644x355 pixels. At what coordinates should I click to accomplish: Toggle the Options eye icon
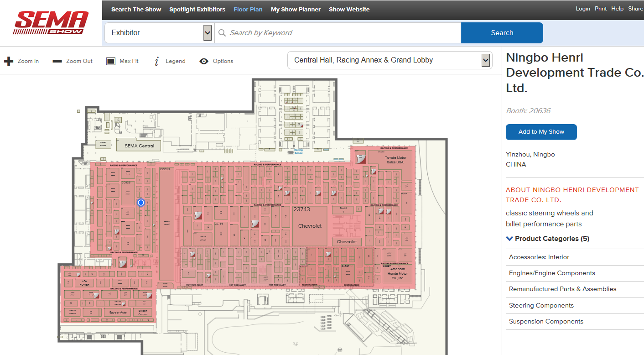click(204, 61)
